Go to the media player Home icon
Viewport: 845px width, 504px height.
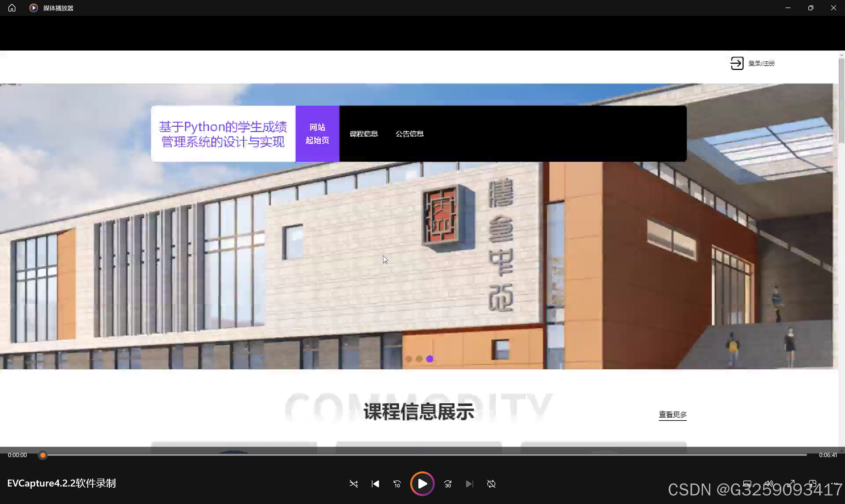click(x=12, y=8)
